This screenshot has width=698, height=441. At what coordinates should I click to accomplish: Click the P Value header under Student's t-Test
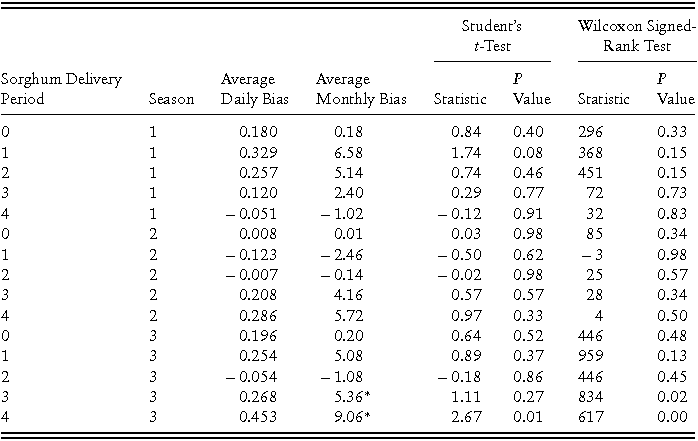pos(531,89)
